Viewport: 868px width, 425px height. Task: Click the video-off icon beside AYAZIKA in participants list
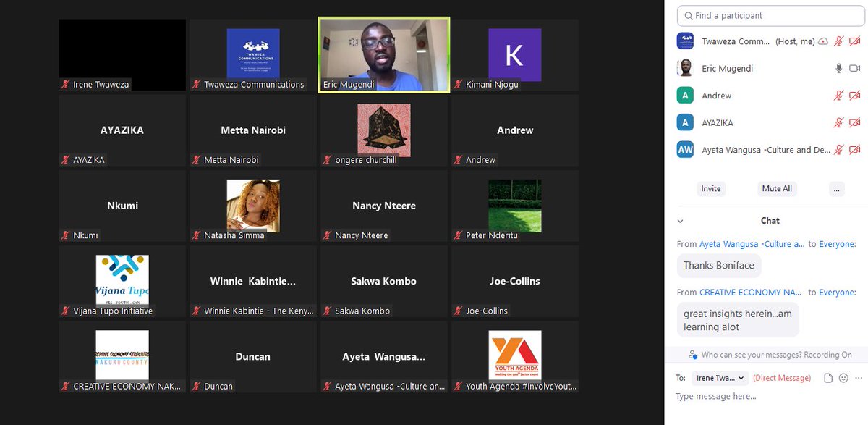click(x=854, y=122)
